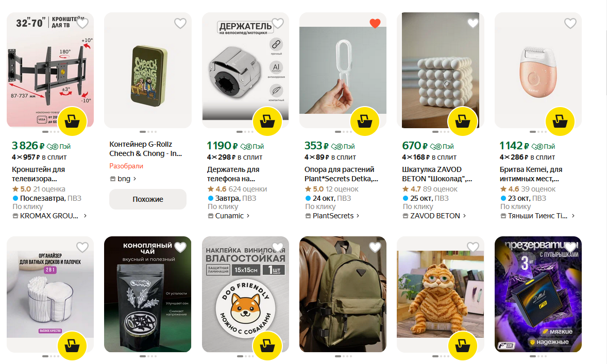The width and height of the screenshot is (607, 364).
Task: Expand the ZAVOD BETON seller link
Action: coord(464,216)
